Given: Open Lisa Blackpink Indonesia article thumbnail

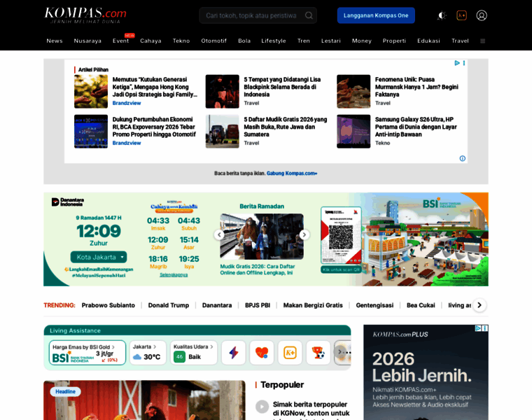Looking at the screenshot, I should point(222,92).
